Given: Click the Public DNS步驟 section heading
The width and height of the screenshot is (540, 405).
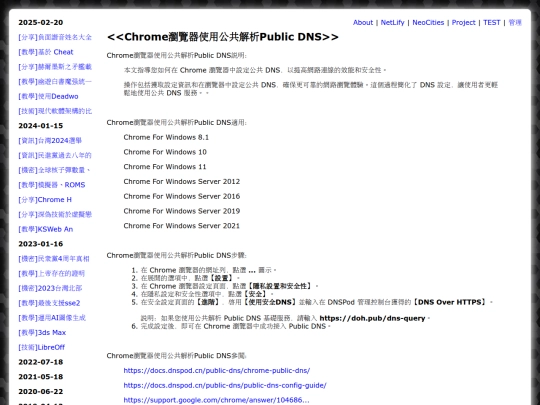Looking at the screenshot, I should pyautogui.click(x=177, y=256).
